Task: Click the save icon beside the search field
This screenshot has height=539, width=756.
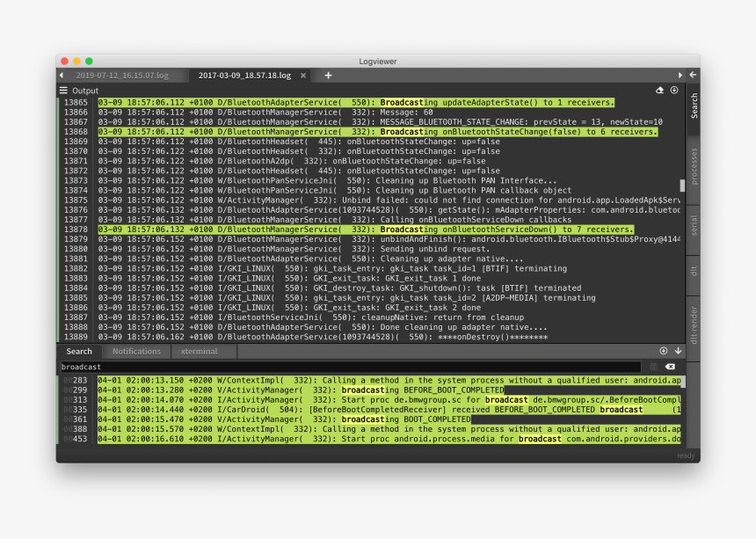Action: point(653,367)
